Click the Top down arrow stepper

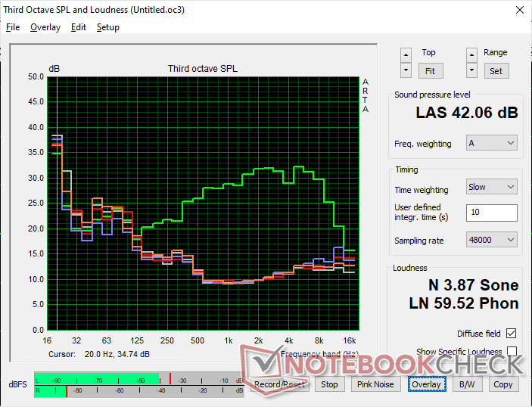(406, 70)
